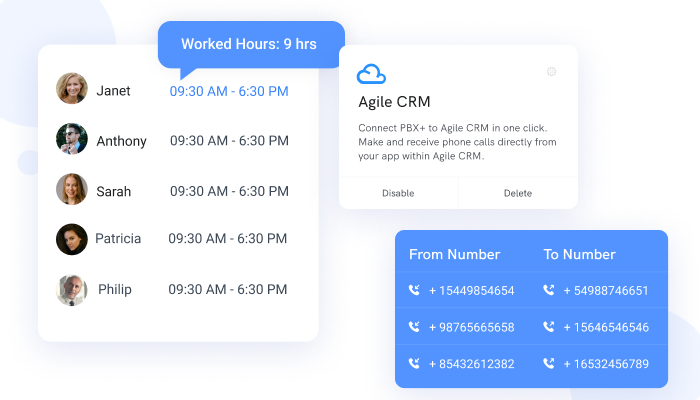Select the name Janet
Viewport: 700px width, 400px height.
pos(113,91)
